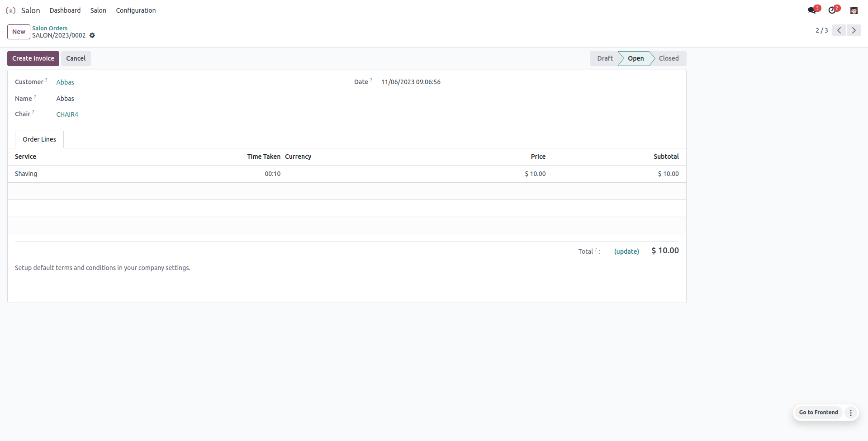Image resolution: width=868 pixels, height=441 pixels.
Task: Open the Dashboard menu
Action: 65,10
